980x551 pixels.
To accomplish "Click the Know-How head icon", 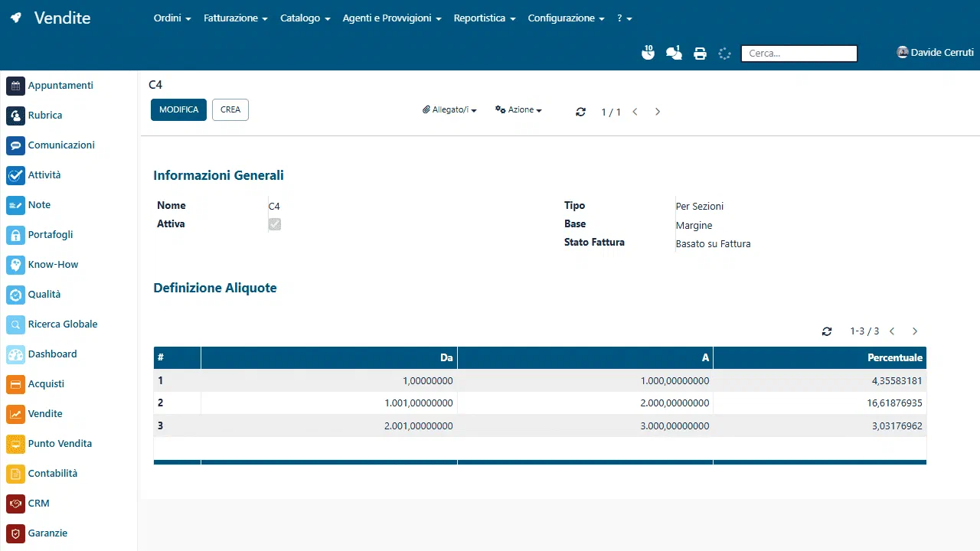I will point(16,265).
